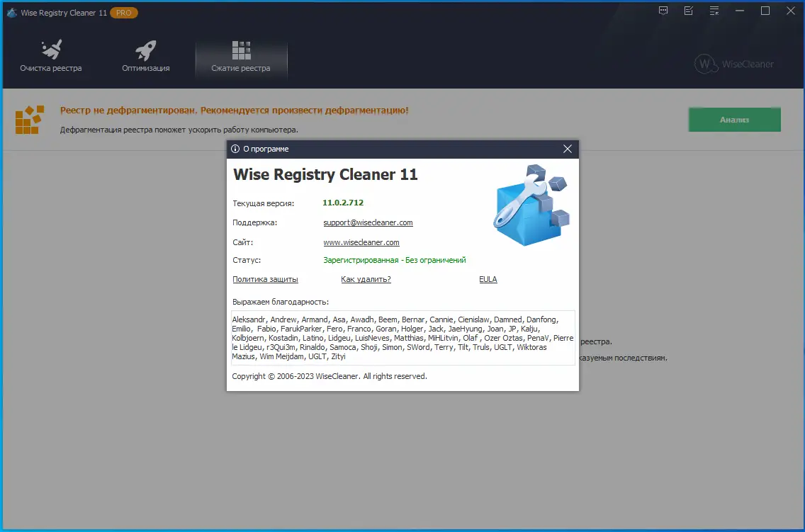Close the О программе dialog

[567, 149]
